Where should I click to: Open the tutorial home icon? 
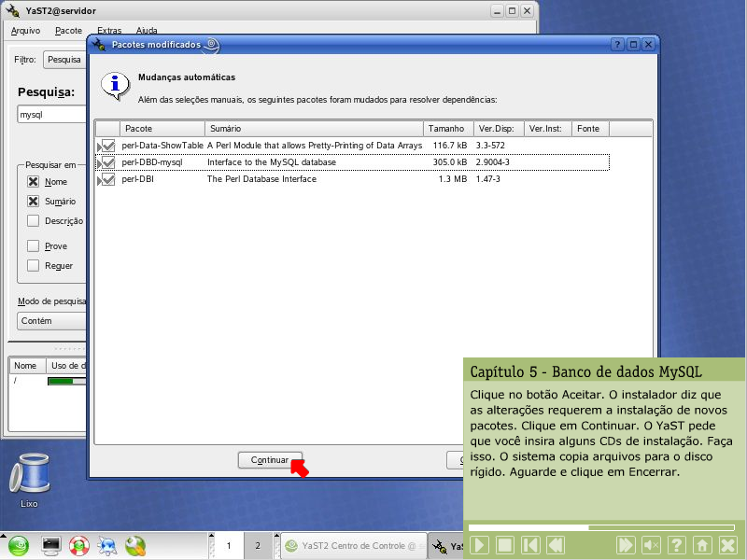pyautogui.click(x=703, y=545)
